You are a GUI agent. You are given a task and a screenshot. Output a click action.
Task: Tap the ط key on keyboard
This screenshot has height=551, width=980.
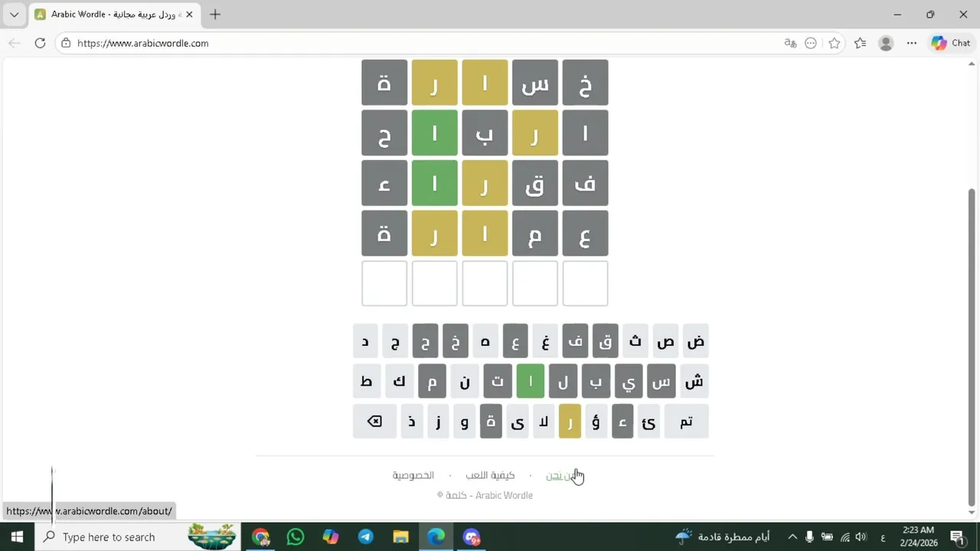tap(367, 381)
